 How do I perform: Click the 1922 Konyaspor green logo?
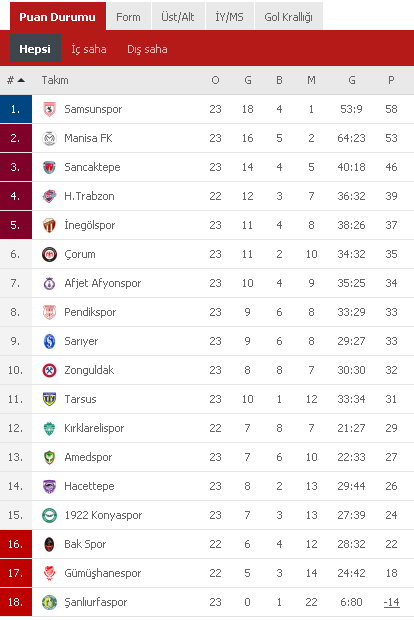pyautogui.click(x=49, y=515)
